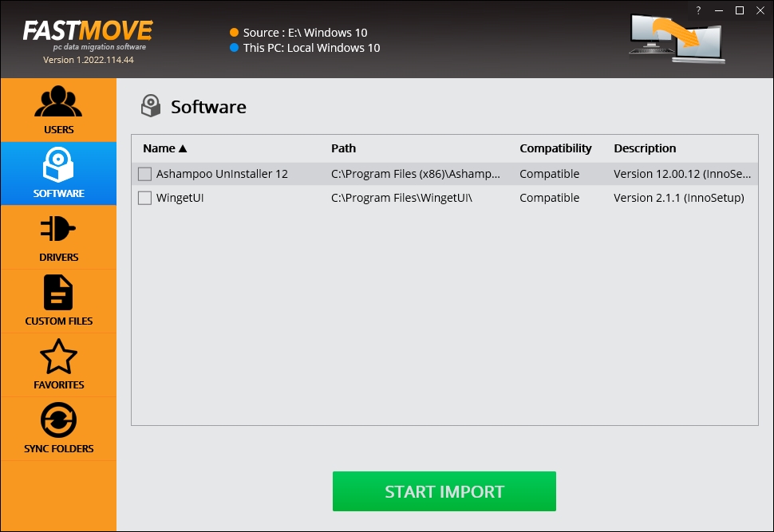Tick the Ashampoo UnInstaller 12 checkbox

(x=144, y=174)
